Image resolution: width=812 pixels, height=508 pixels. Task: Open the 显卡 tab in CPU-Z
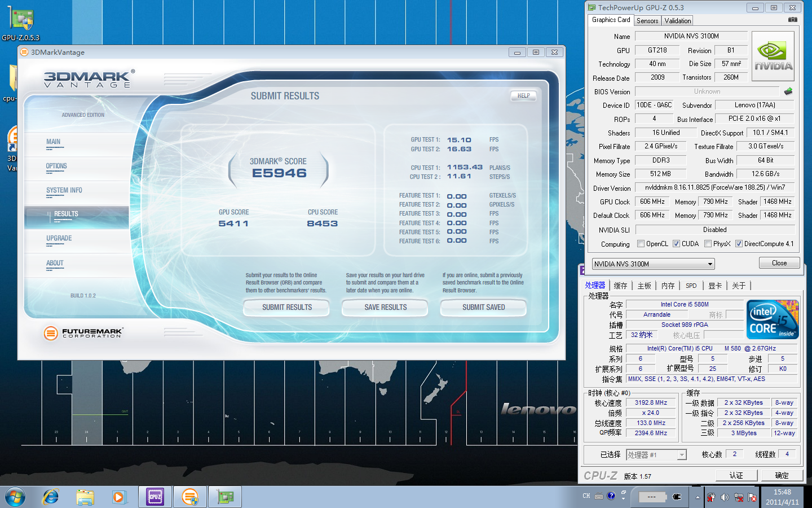tap(715, 286)
